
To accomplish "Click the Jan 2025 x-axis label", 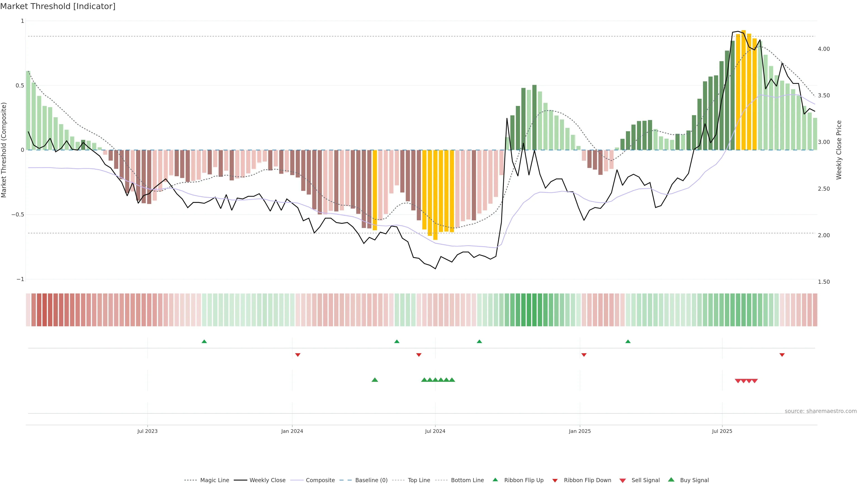I will tap(580, 431).
